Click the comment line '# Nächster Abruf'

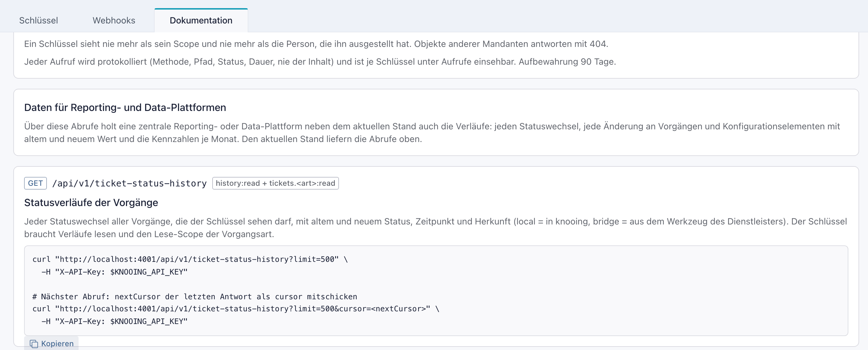coord(195,296)
